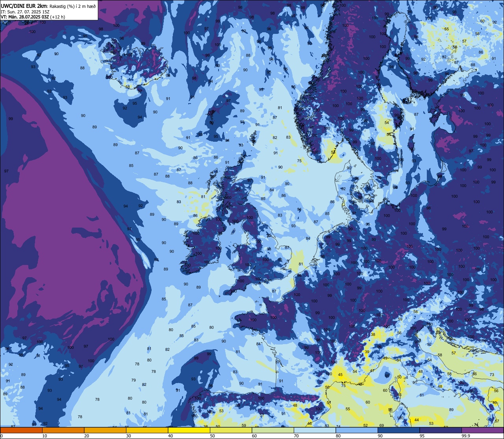Viewport: 504px width, 439px height.
Task: Pick the medium blue 90–95 legend segment
Action: 398,430
